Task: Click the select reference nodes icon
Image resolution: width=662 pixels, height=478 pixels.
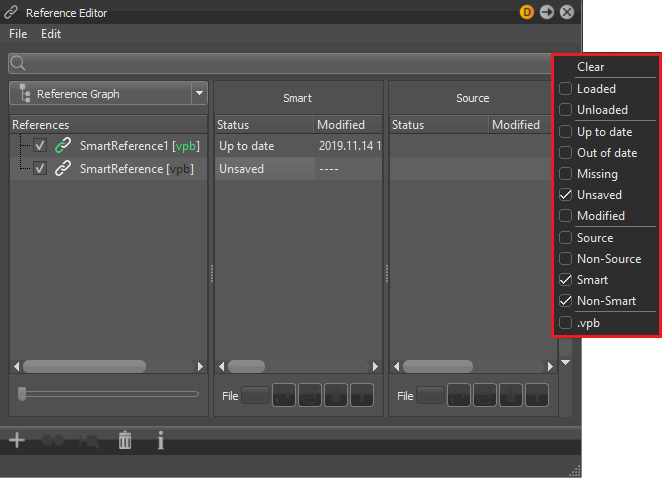Action: [89, 441]
